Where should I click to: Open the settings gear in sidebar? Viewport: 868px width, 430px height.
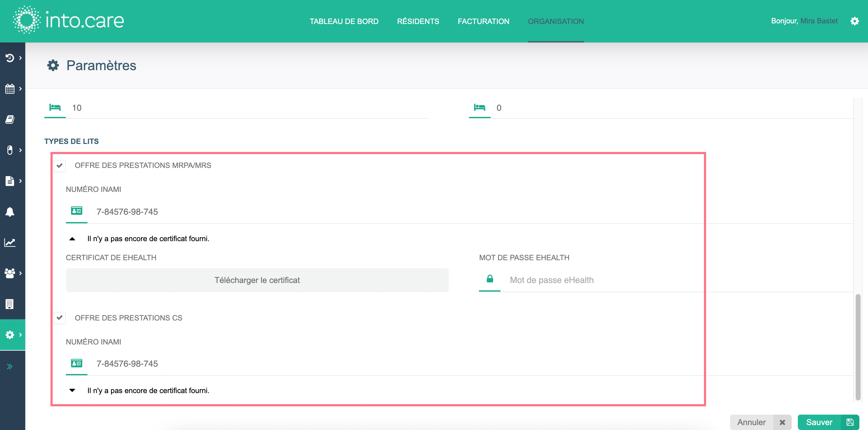coord(10,335)
